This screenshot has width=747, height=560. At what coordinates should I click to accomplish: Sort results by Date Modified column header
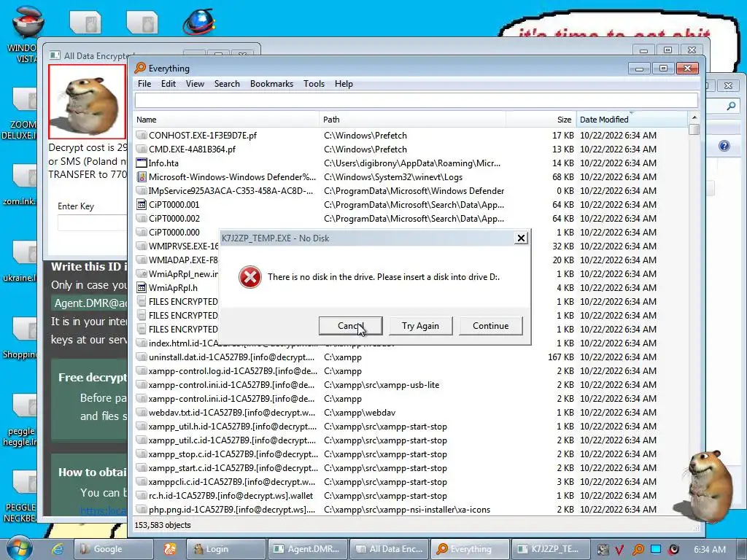click(x=632, y=120)
